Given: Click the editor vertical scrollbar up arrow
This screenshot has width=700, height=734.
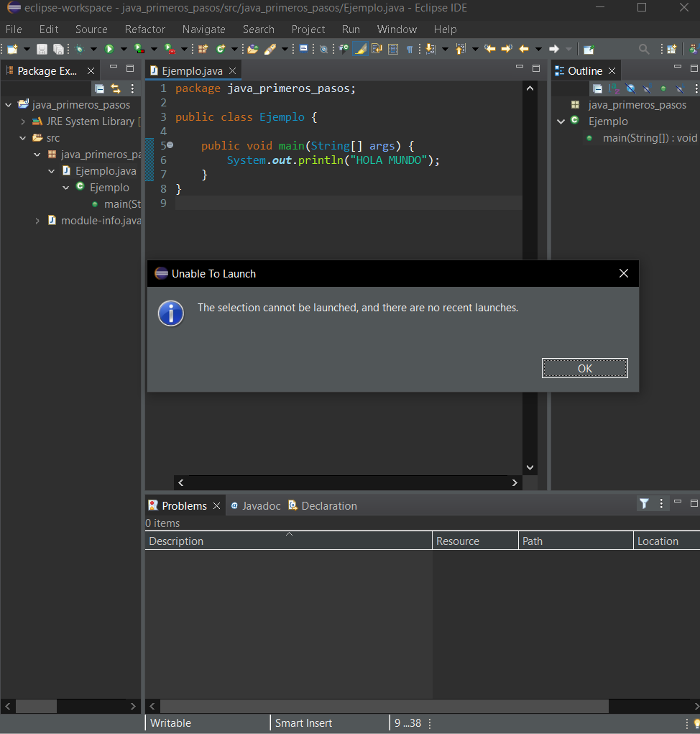Looking at the screenshot, I should tap(530, 88).
